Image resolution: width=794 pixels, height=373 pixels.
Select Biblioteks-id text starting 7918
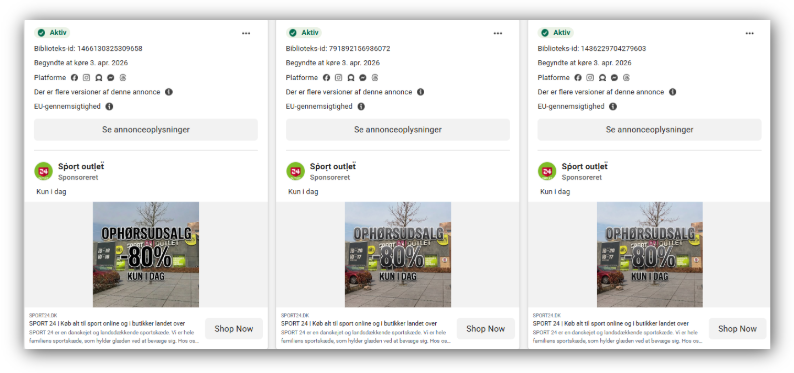click(x=338, y=49)
